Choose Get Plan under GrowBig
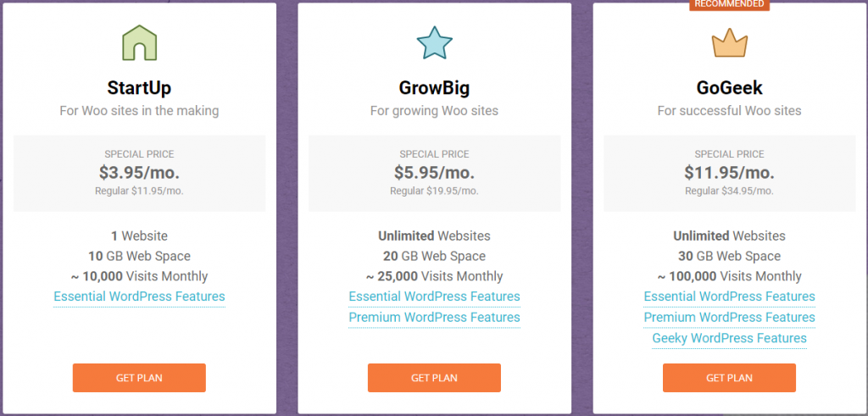This screenshot has height=416, width=868. click(434, 378)
